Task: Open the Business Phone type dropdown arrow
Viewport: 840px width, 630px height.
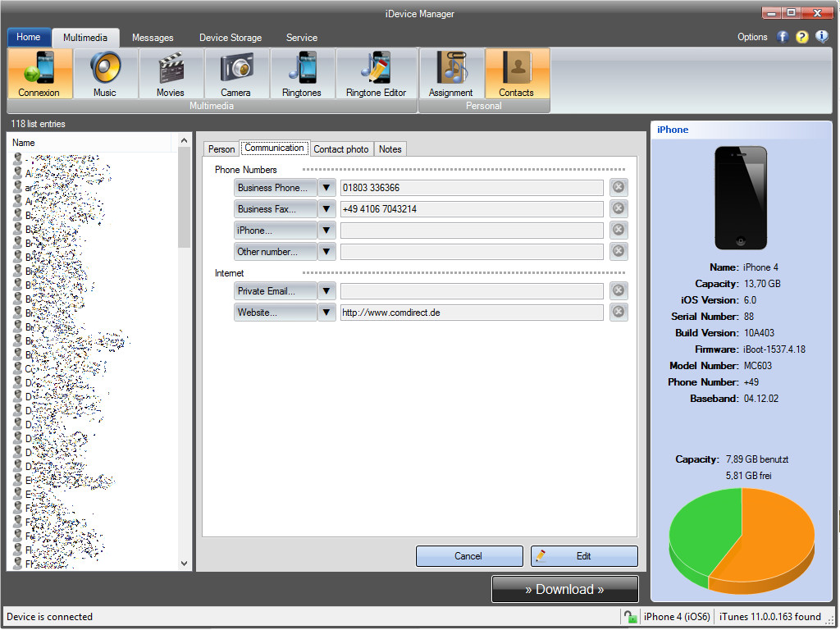Action: coord(326,188)
